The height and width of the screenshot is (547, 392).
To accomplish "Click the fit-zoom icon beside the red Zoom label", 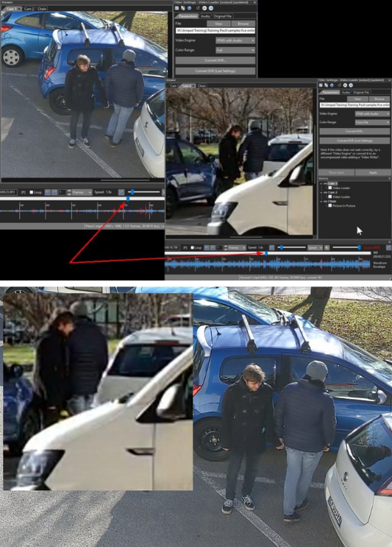I will 388,247.
